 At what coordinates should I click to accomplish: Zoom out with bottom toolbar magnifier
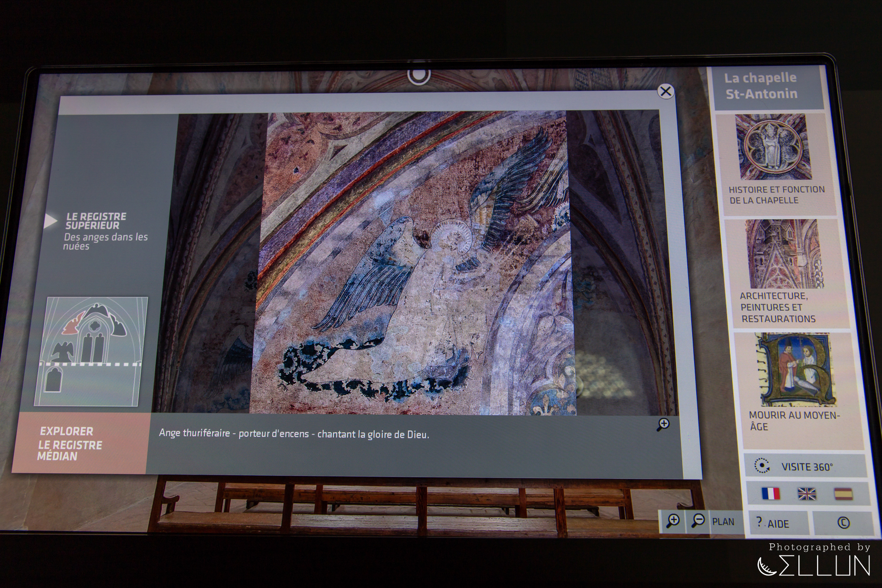(x=698, y=521)
